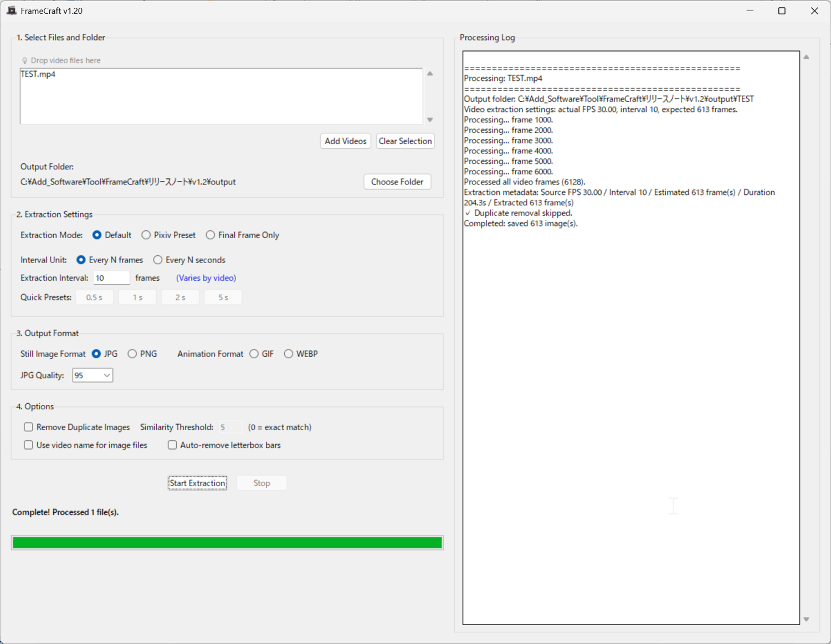Click the 1 s quick preset
The height and width of the screenshot is (644, 831).
pos(137,297)
